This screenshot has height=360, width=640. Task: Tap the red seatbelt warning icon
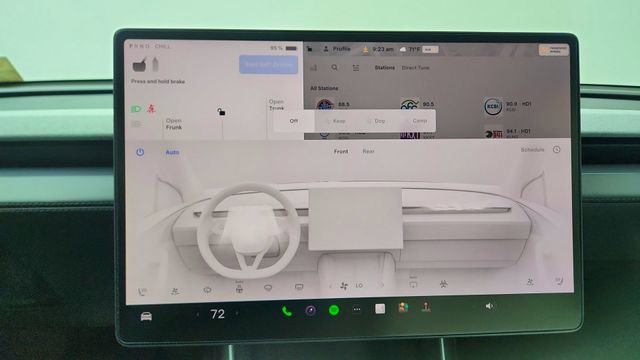[151, 109]
